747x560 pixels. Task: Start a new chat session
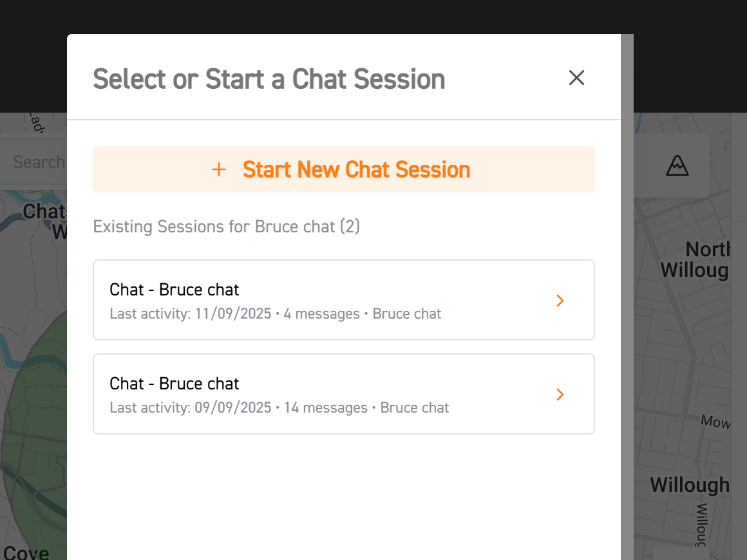[356, 169]
